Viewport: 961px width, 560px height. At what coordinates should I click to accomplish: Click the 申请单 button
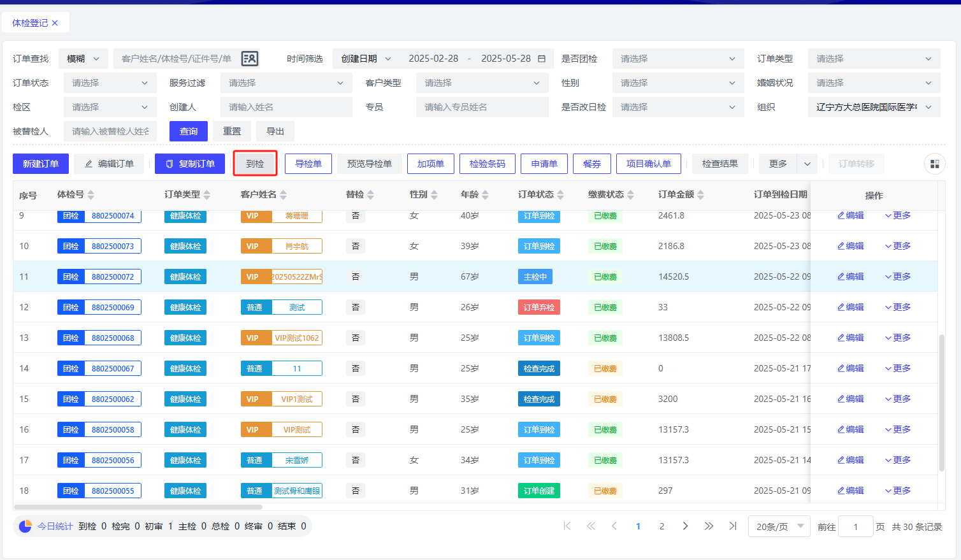(x=544, y=164)
